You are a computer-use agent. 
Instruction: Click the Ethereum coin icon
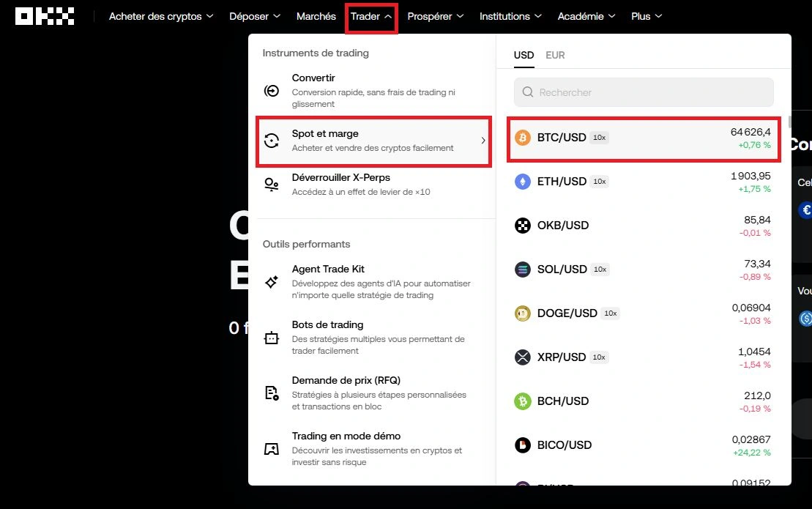(x=523, y=181)
